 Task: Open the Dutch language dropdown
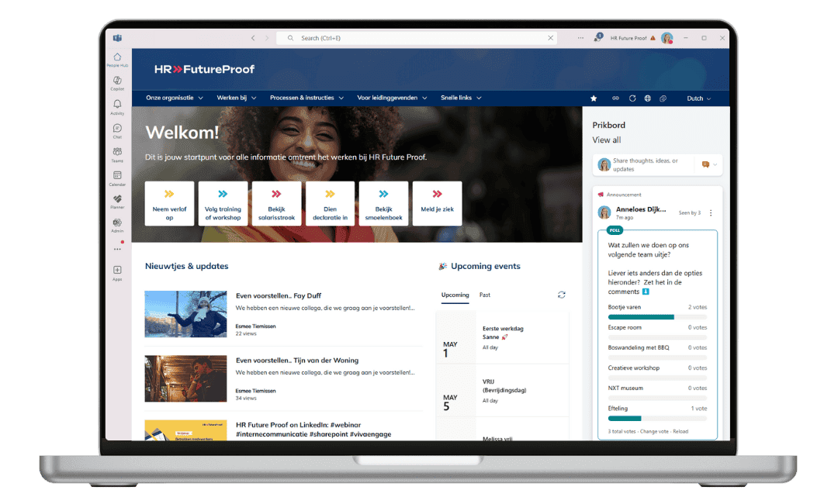click(698, 98)
